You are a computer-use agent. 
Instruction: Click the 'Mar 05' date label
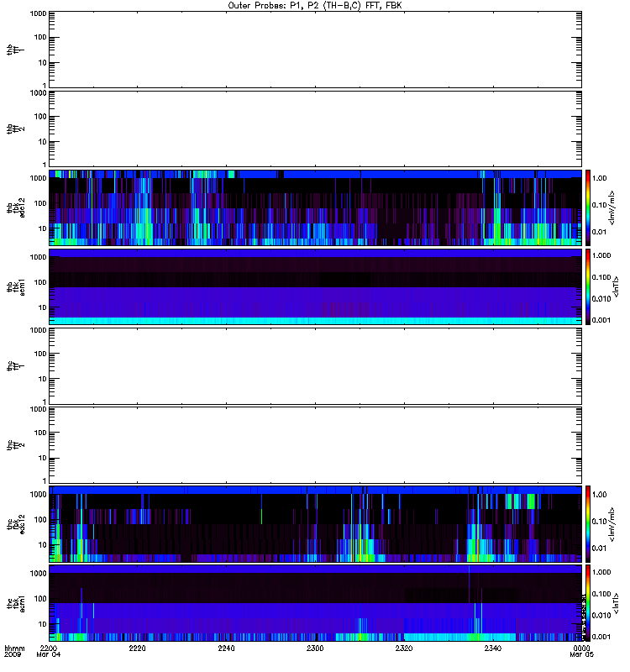(x=581, y=654)
